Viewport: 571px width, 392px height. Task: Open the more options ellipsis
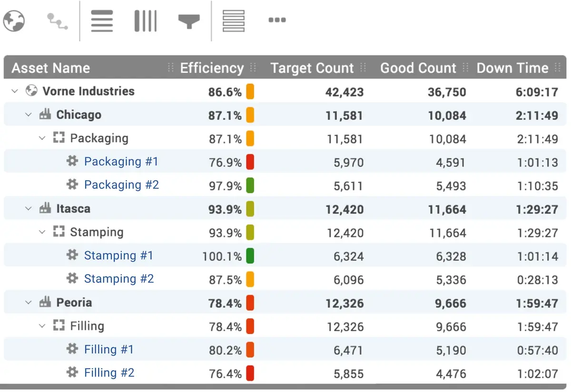(x=277, y=20)
